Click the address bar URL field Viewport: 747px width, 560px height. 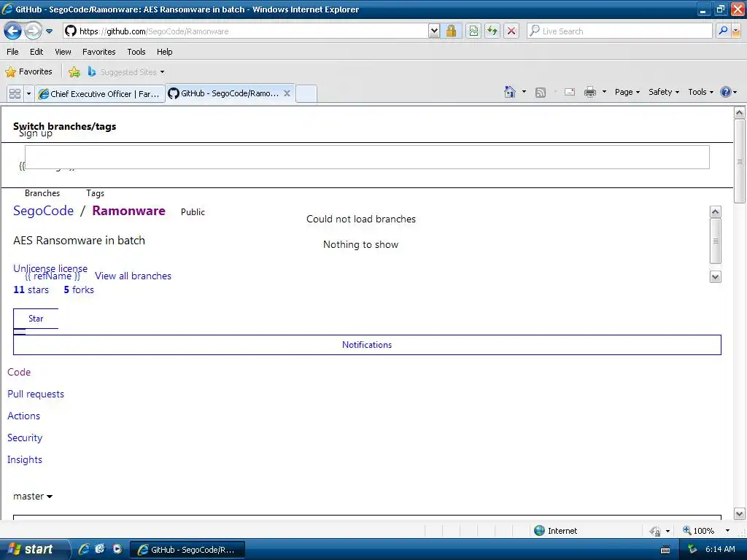click(x=245, y=31)
